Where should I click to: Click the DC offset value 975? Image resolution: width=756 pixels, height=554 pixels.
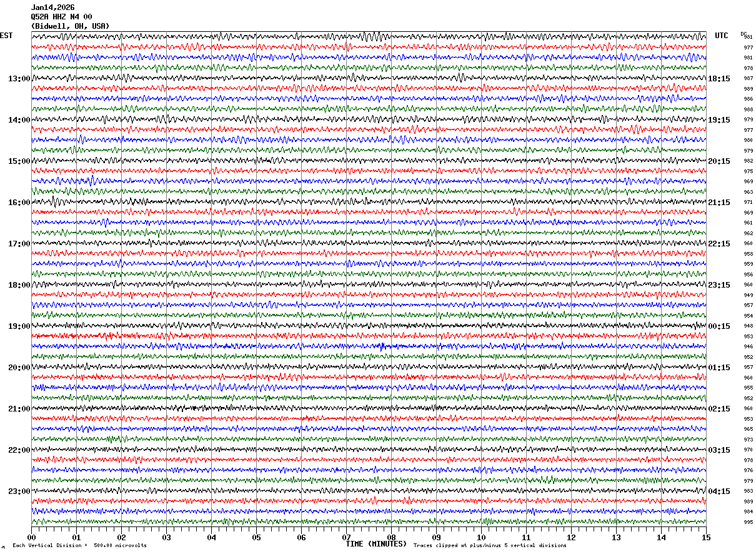coord(748,171)
